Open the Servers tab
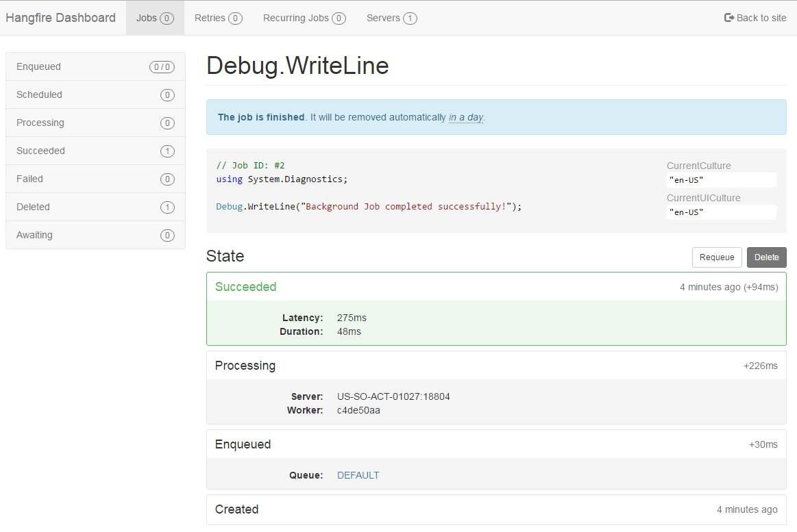 (391, 18)
